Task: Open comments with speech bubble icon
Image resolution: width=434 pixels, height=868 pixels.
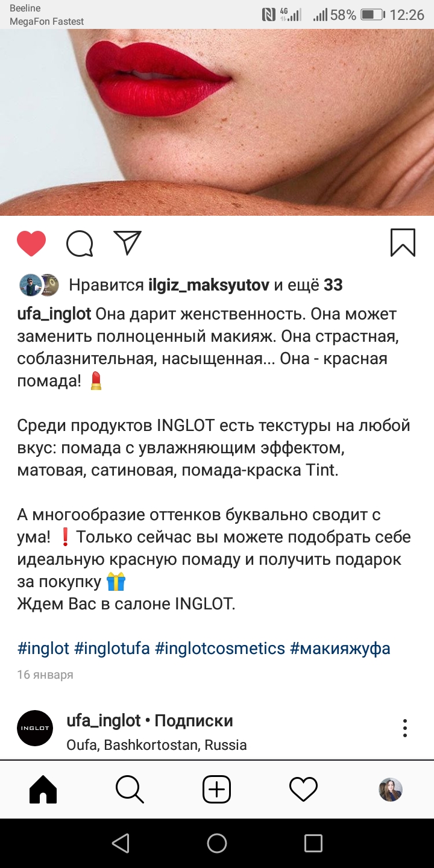Action: click(x=80, y=244)
